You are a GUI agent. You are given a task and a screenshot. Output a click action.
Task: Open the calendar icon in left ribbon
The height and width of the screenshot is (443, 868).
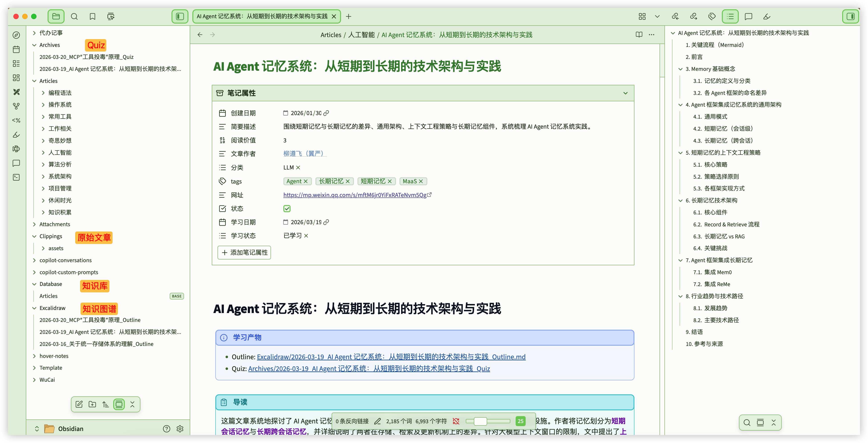tap(16, 50)
